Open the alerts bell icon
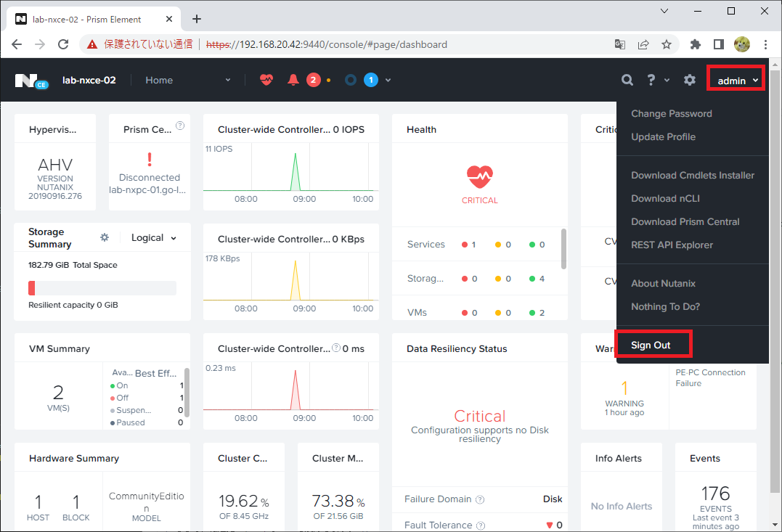Image resolution: width=782 pixels, height=532 pixels. click(293, 80)
